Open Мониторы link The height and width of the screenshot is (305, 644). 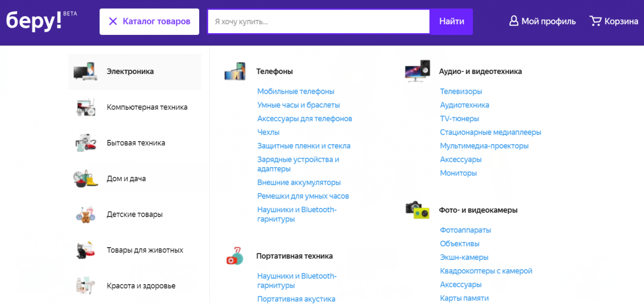coord(458,173)
